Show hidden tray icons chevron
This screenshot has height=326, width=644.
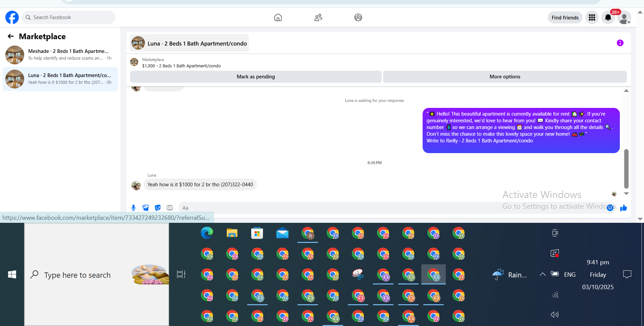tap(542, 274)
